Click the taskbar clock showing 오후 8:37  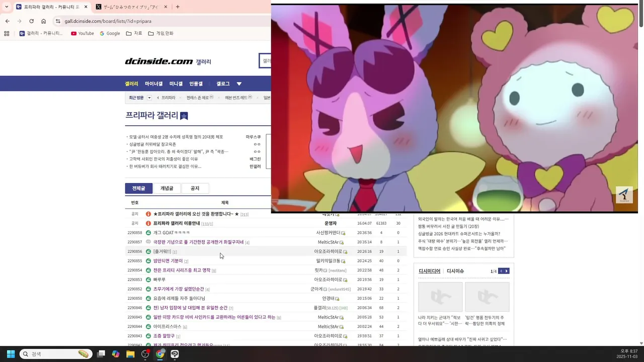629,351
